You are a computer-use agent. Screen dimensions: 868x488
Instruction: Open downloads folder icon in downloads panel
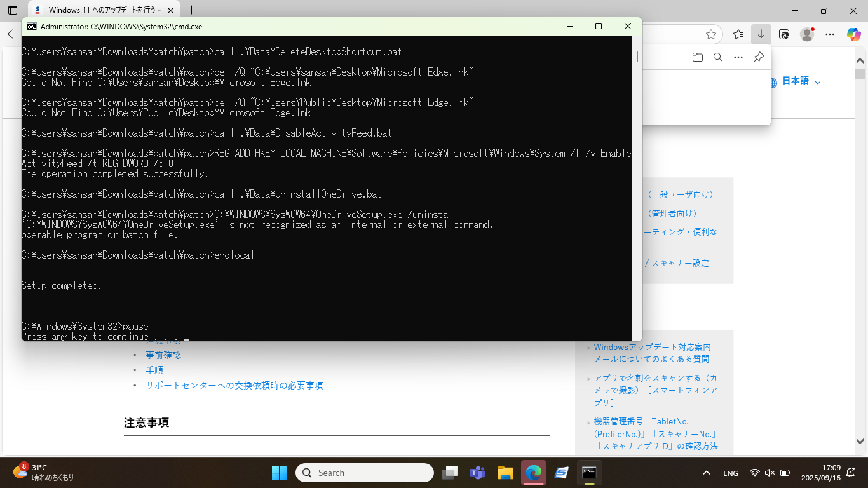click(x=698, y=57)
